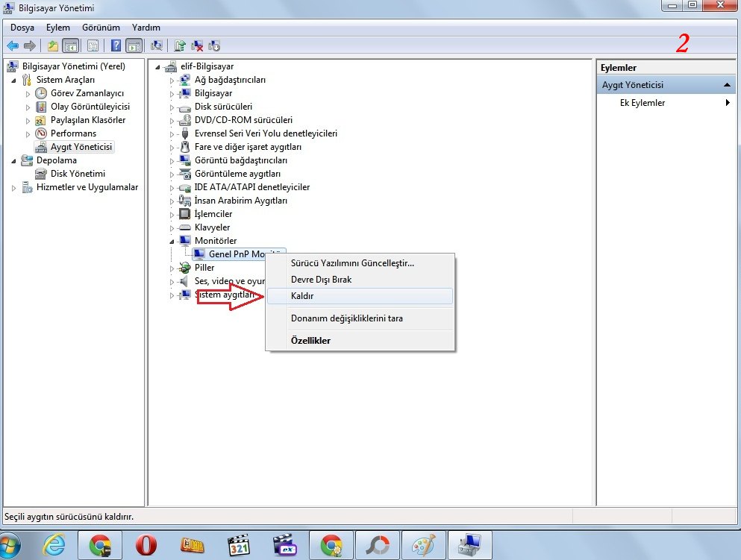Choose Kaldır from the context menu
Screen dimensions: 741x560
360,296
